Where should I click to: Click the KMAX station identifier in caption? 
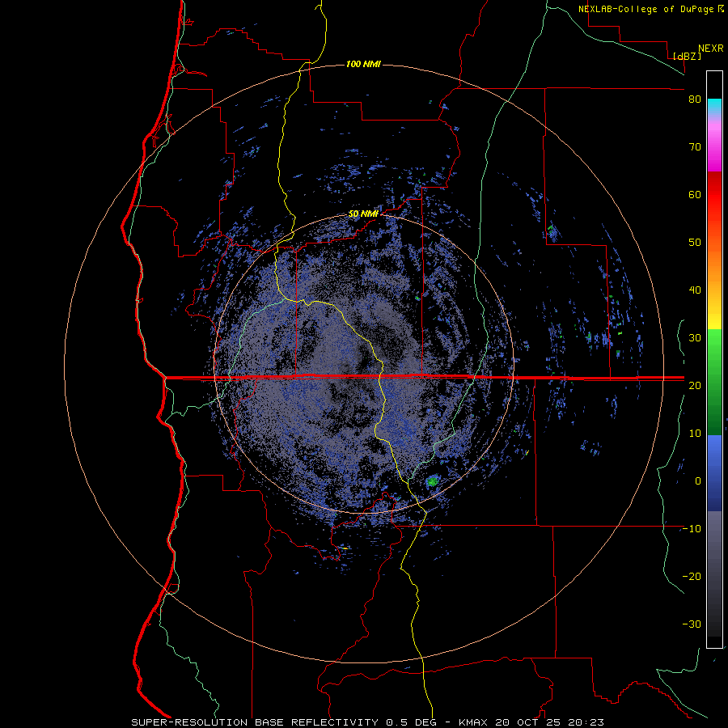click(x=473, y=722)
